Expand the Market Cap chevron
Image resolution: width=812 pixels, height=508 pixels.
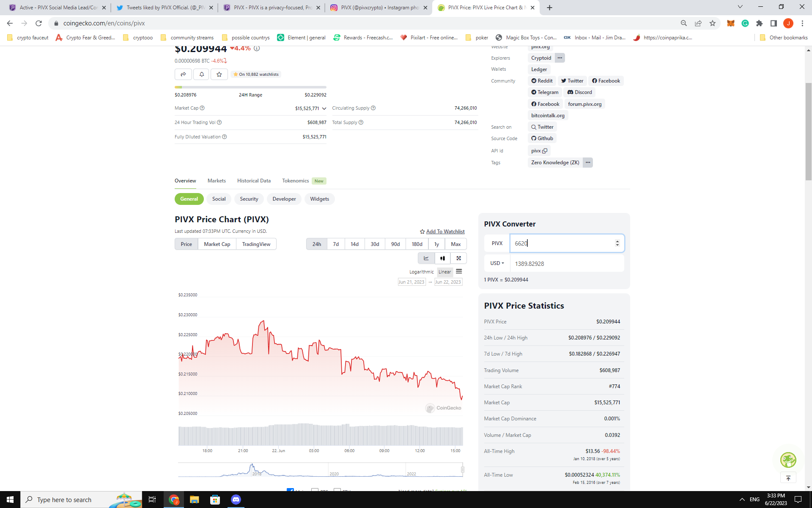[x=324, y=108]
